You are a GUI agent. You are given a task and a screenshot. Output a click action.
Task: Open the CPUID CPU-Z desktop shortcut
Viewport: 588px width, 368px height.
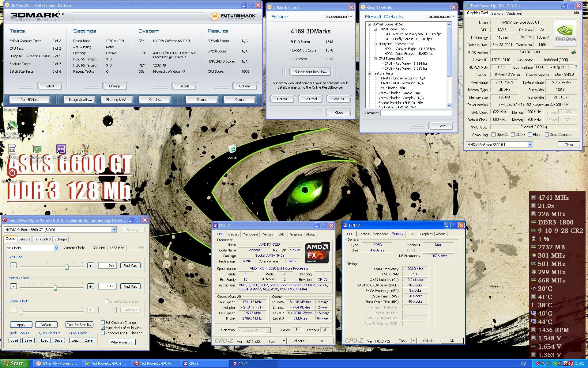point(61,150)
